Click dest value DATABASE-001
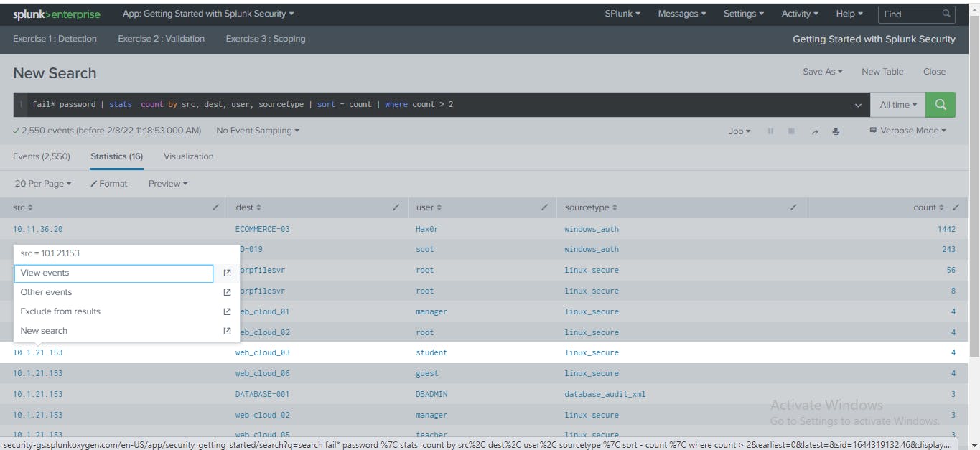The height and width of the screenshot is (450, 980). tap(263, 395)
